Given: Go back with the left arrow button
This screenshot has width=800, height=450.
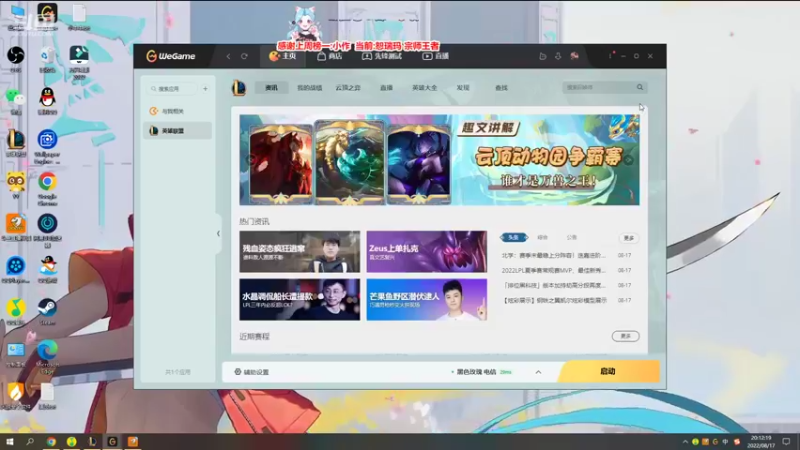Looking at the screenshot, I should point(229,56).
